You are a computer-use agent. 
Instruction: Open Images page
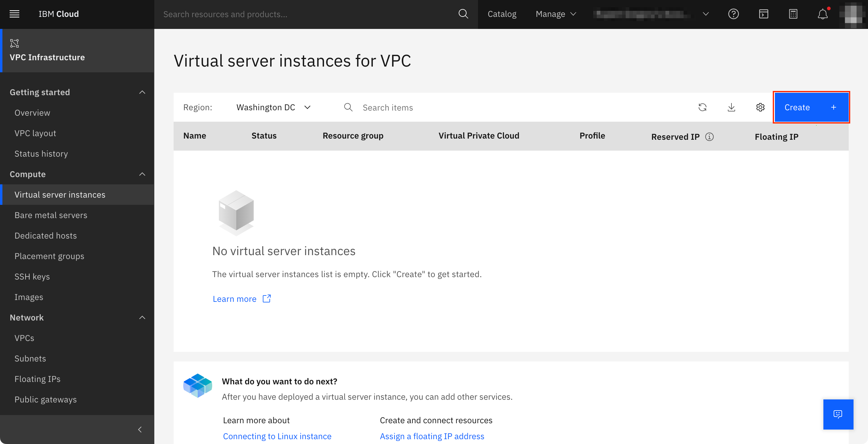click(29, 298)
